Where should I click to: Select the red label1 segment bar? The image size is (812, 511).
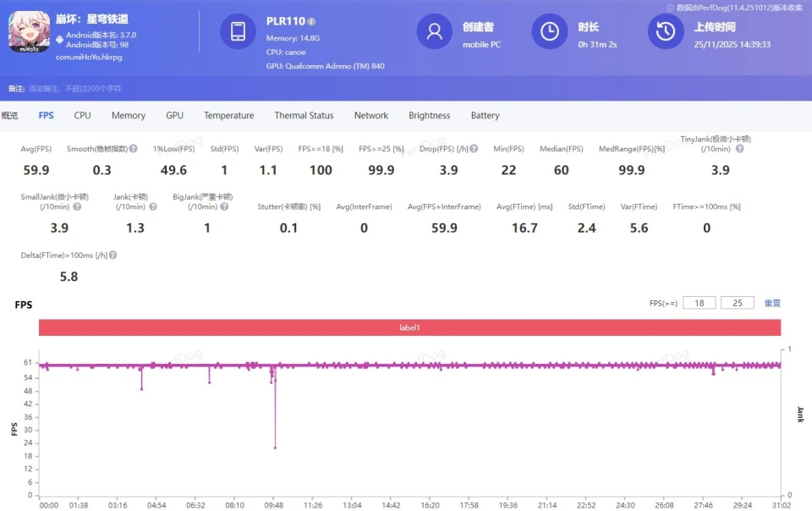(409, 327)
